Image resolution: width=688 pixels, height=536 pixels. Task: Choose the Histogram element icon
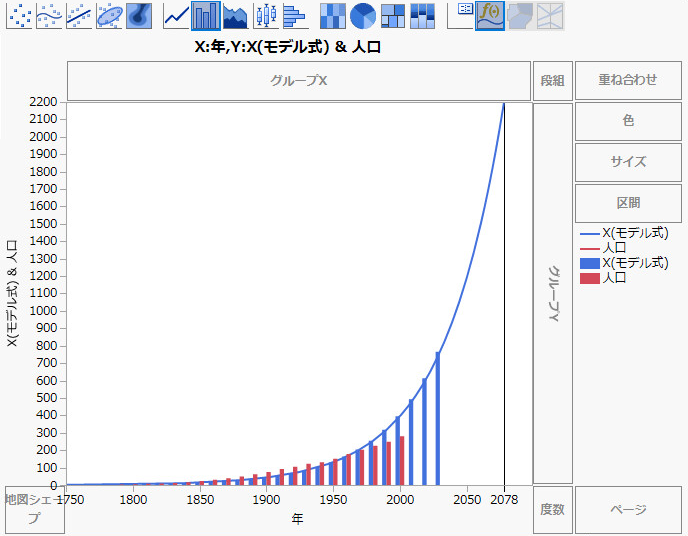coord(294,15)
